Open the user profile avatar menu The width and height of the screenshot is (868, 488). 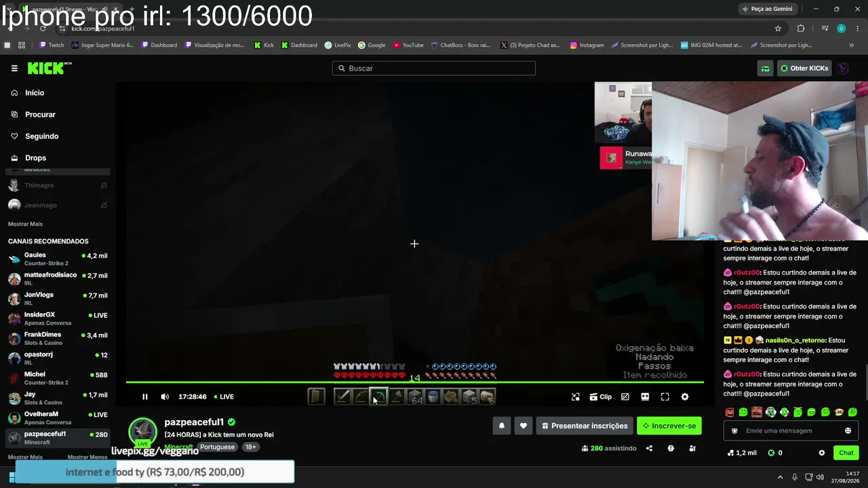[x=844, y=68]
